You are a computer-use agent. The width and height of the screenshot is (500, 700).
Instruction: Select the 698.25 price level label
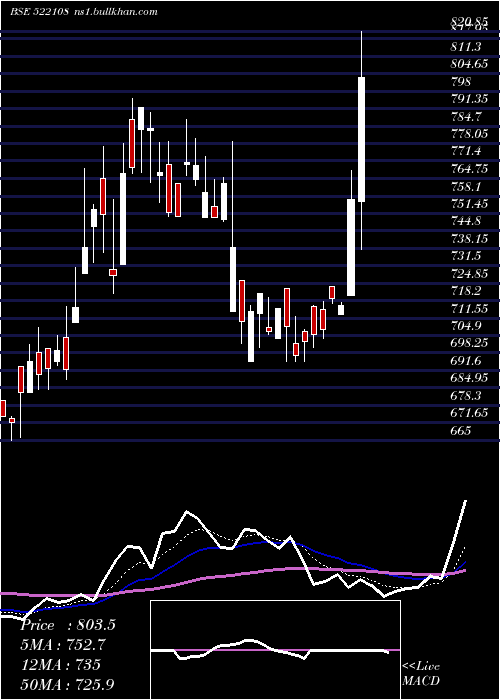pos(469,343)
